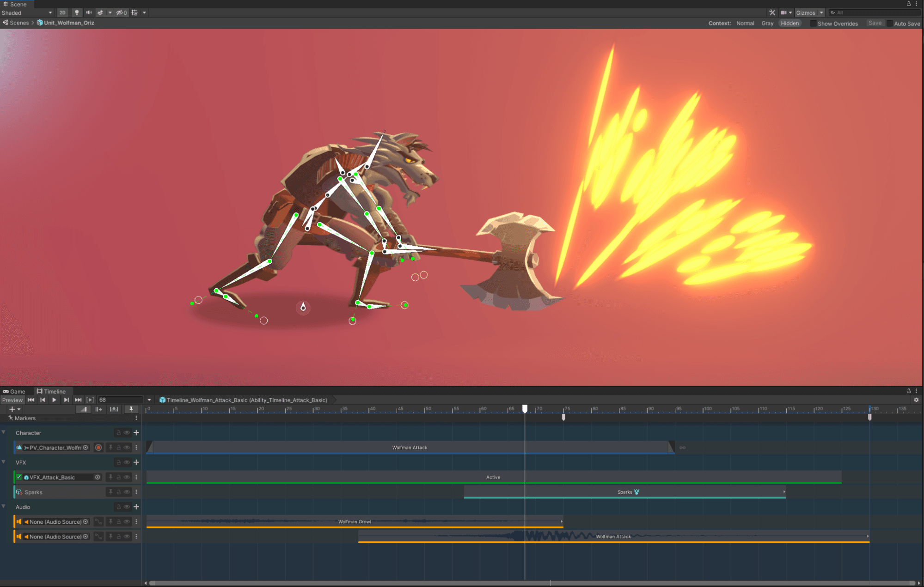Add a track to VFX group
The width and height of the screenshot is (924, 587).
click(x=136, y=462)
